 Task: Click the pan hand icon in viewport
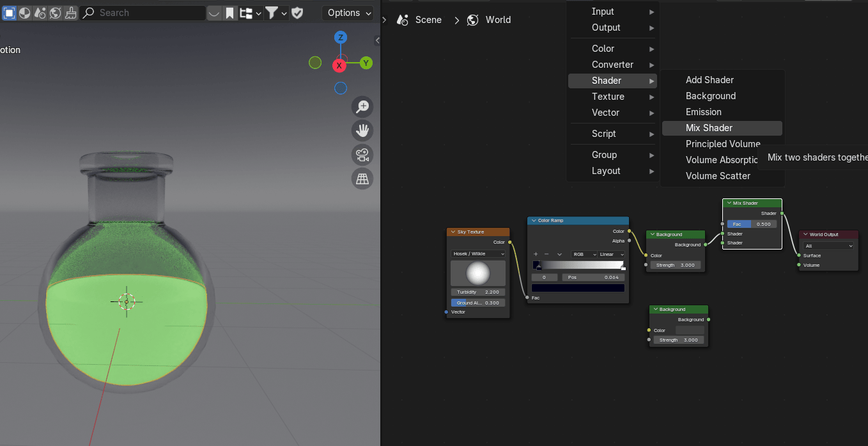click(362, 131)
